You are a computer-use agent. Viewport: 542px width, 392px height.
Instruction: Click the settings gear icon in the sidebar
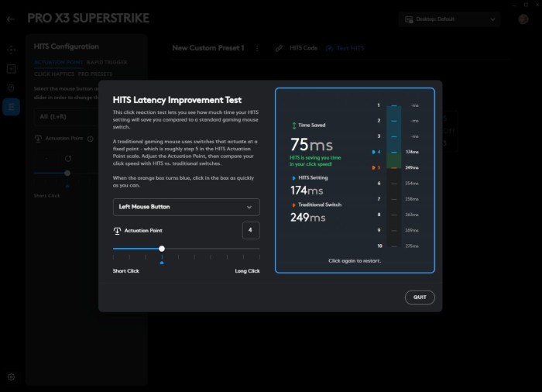click(x=11, y=377)
